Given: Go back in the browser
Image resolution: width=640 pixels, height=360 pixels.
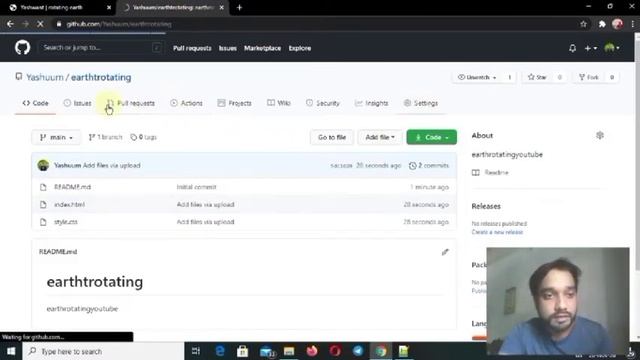Looking at the screenshot, I should (10, 24).
